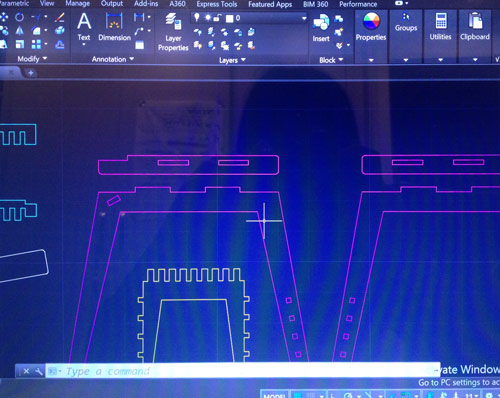Viewport: 500px width, 398px height.
Task: Open the Performance ribbon tab
Action: [358, 4]
